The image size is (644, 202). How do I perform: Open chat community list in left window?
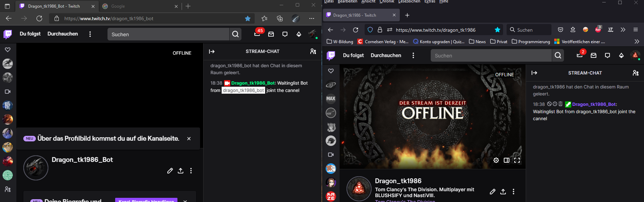coord(313,51)
